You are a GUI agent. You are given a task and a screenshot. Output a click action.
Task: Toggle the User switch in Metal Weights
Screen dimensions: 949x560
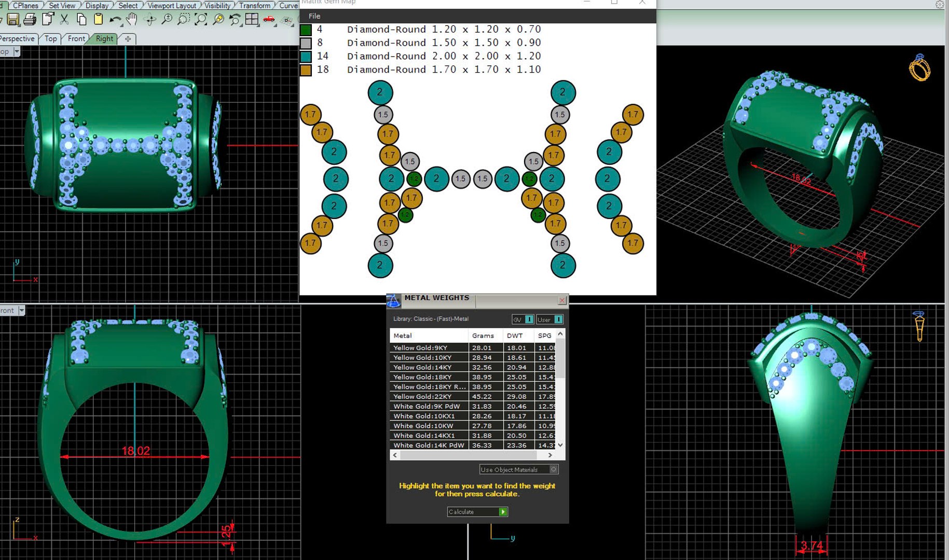[x=550, y=319]
